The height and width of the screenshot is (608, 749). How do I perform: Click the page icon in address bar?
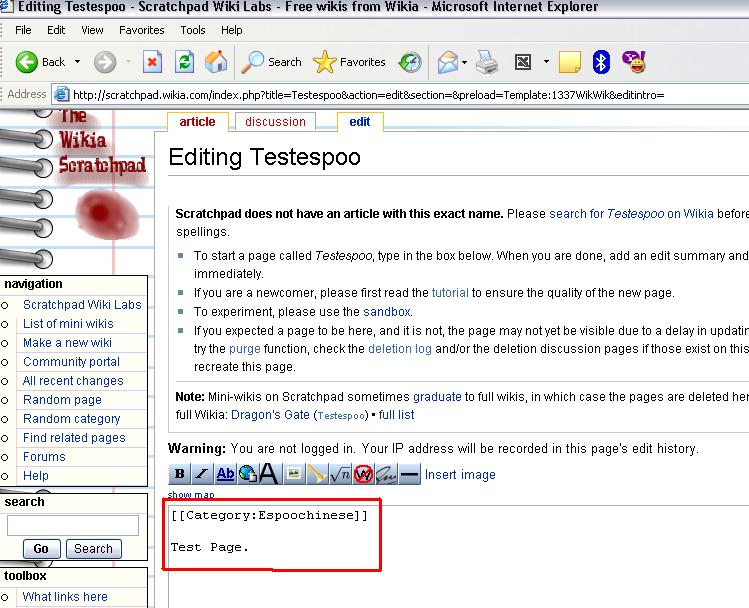tap(61, 95)
